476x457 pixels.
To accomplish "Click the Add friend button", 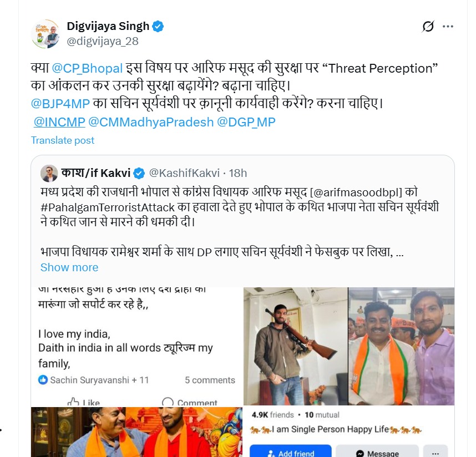I will tap(291, 451).
